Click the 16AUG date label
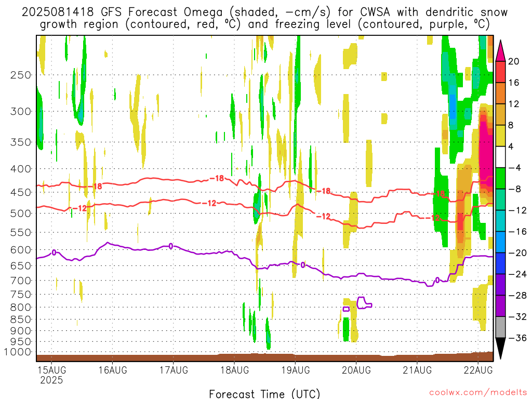Image resolution: width=532 pixels, height=399 pixels. [113, 370]
